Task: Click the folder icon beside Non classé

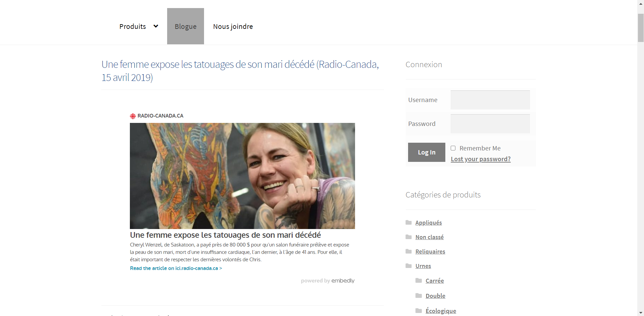Action: click(x=408, y=237)
